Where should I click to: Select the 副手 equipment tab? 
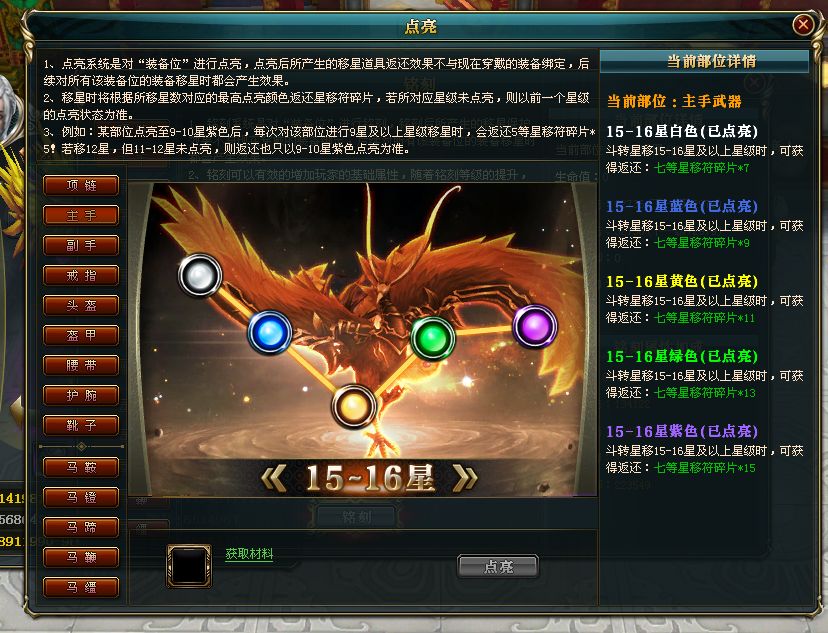tap(81, 245)
